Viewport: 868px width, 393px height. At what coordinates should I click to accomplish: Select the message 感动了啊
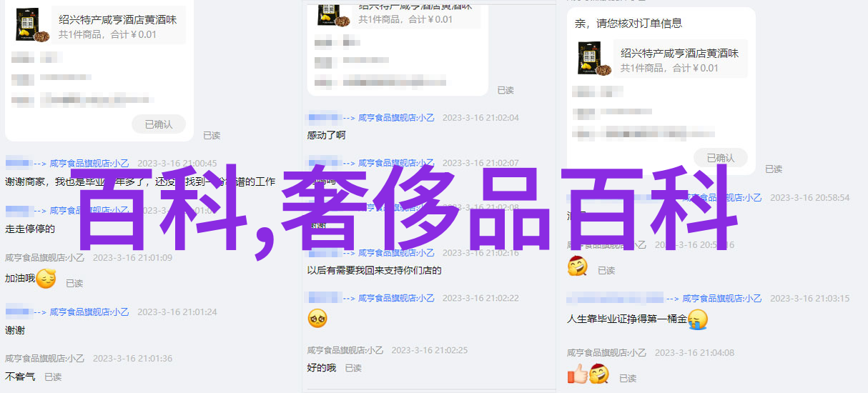click(326, 135)
